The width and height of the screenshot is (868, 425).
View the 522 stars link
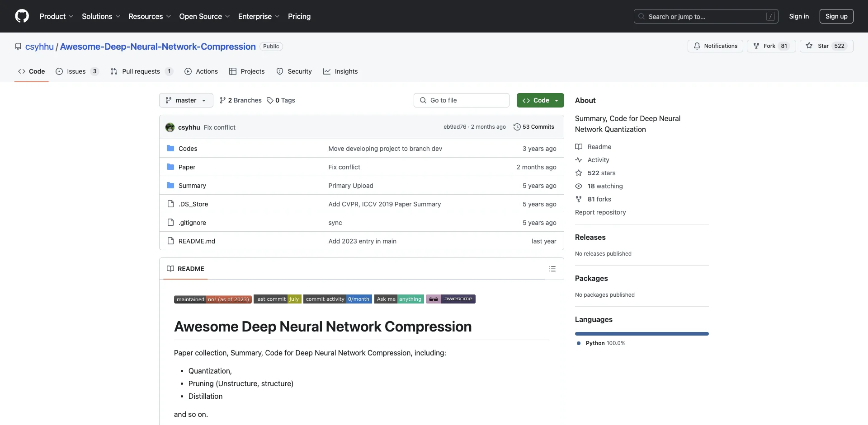595,173
